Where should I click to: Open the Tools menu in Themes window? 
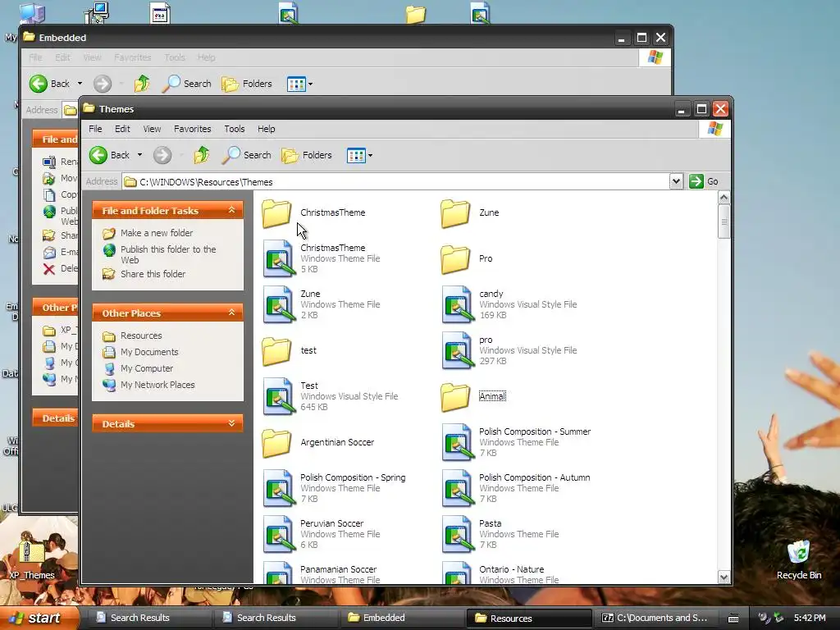click(234, 129)
